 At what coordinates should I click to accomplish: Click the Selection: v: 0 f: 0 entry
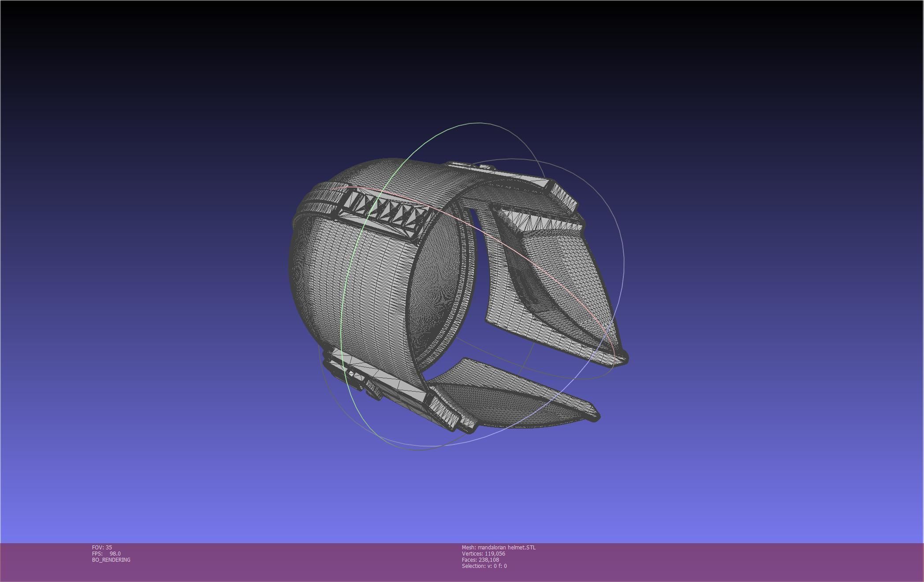[484, 566]
